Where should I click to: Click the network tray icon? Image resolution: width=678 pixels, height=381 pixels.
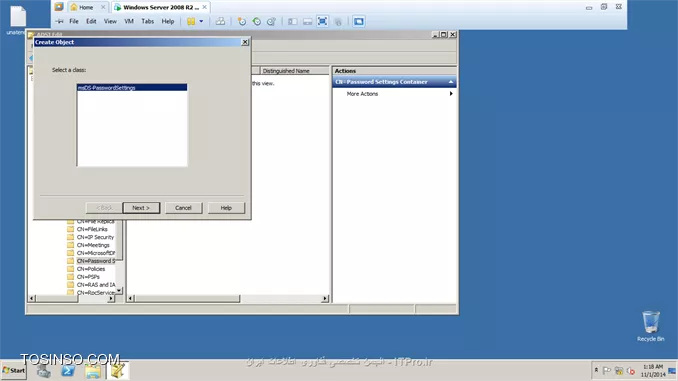[619, 371]
